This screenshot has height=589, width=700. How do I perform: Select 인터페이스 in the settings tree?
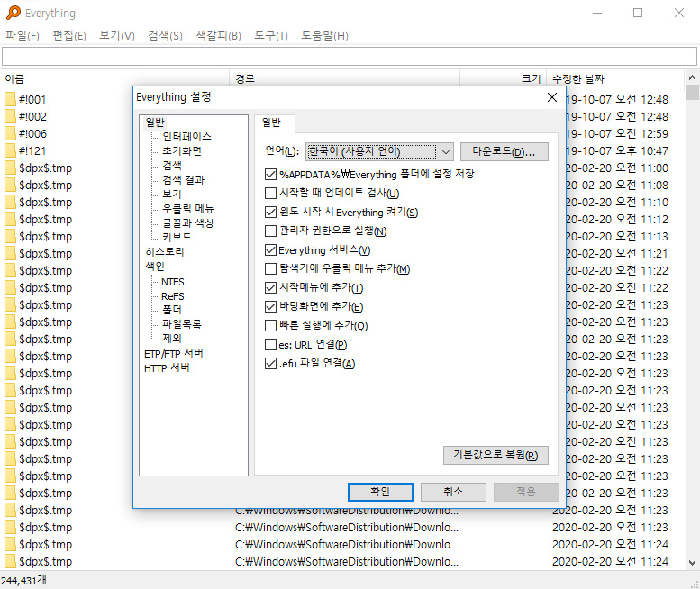pyautogui.click(x=186, y=137)
